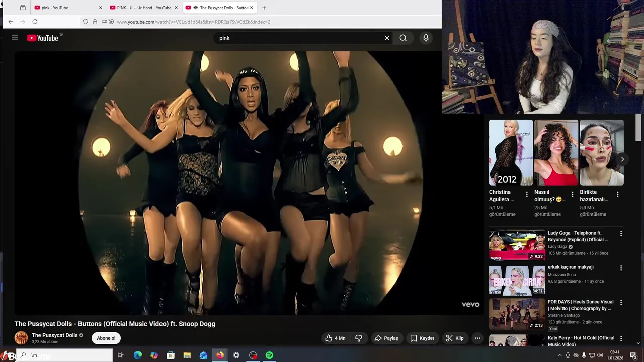This screenshot has height=362, width=644.
Task: Create a clip with Klip
Action: pos(455,338)
